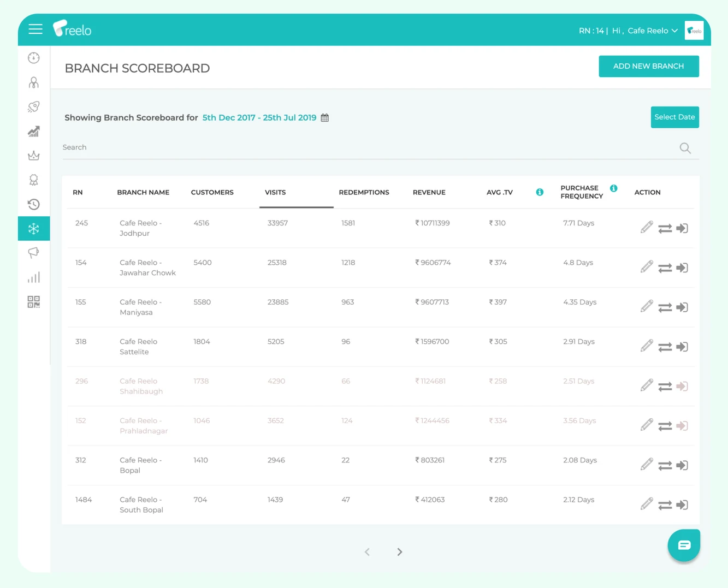Select revenue value ₹ 10711399

coord(433,223)
